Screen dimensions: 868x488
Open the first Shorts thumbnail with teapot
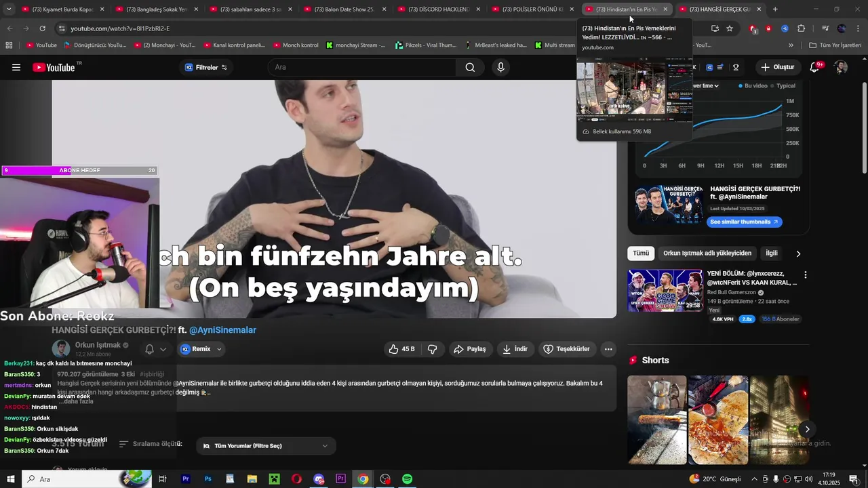click(x=656, y=420)
